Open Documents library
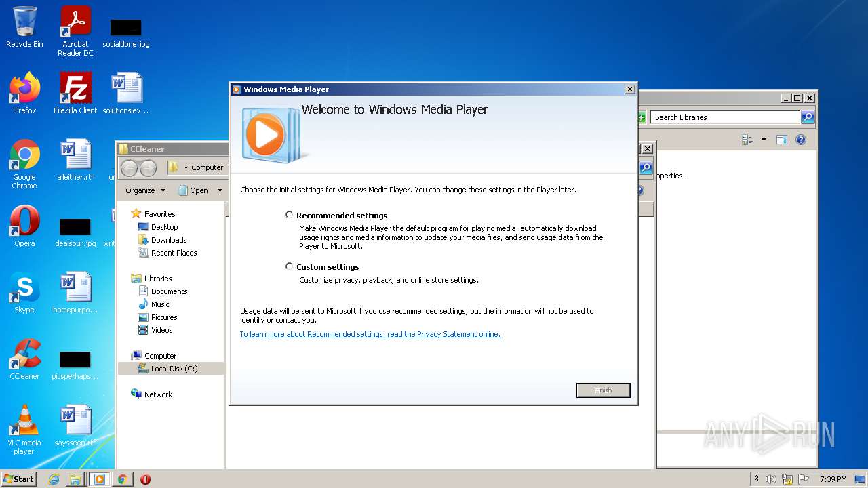The height and width of the screenshot is (488, 868). [169, 291]
